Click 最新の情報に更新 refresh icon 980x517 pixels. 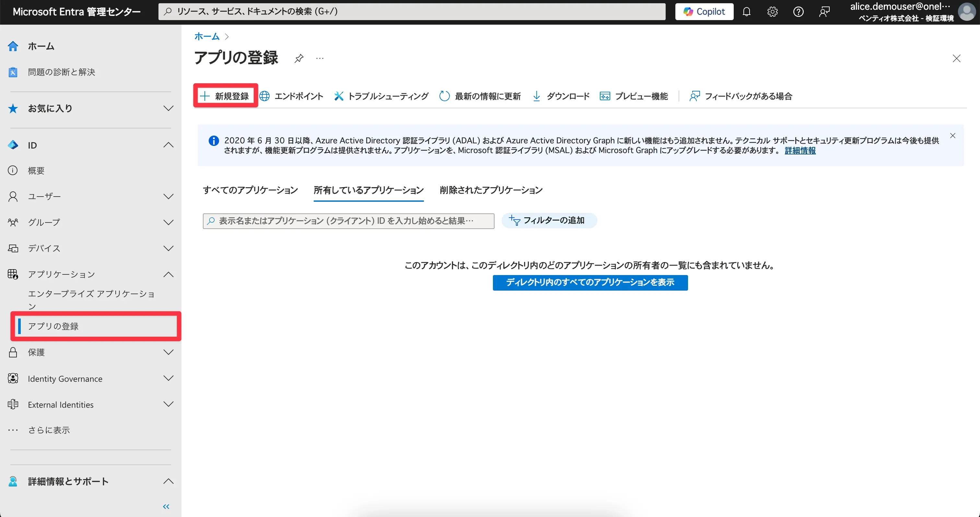444,96
